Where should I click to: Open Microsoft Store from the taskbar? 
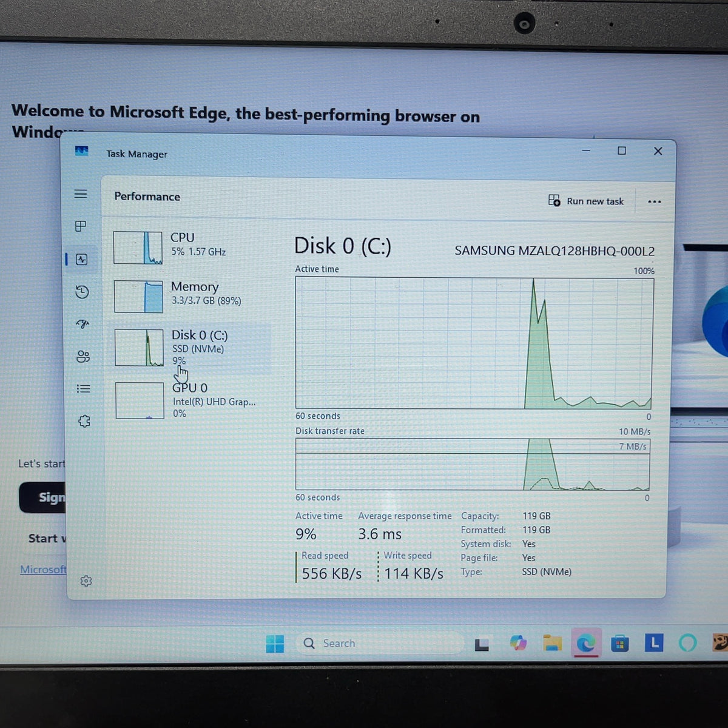point(619,644)
